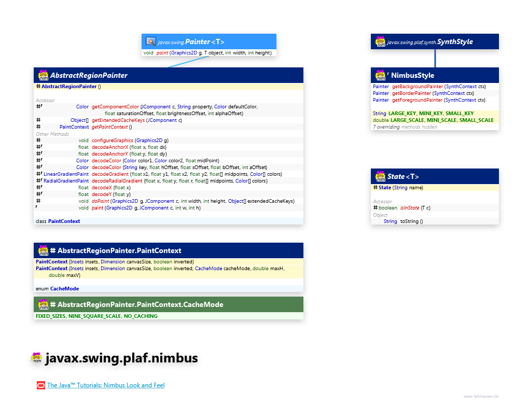
Task: Click the Painter interface icon
Action: [150, 41]
